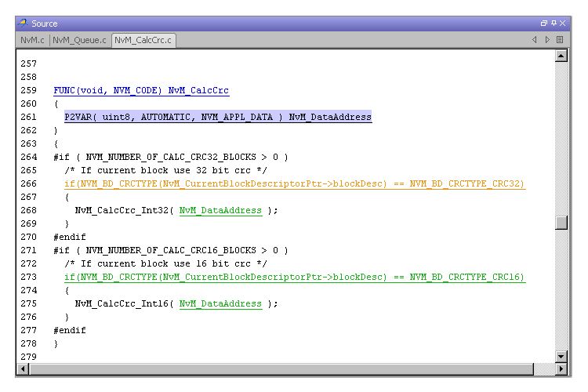Click the closing brace on line 278
The width and height of the screenshot is (588, 392).
[x=56, y=344]
